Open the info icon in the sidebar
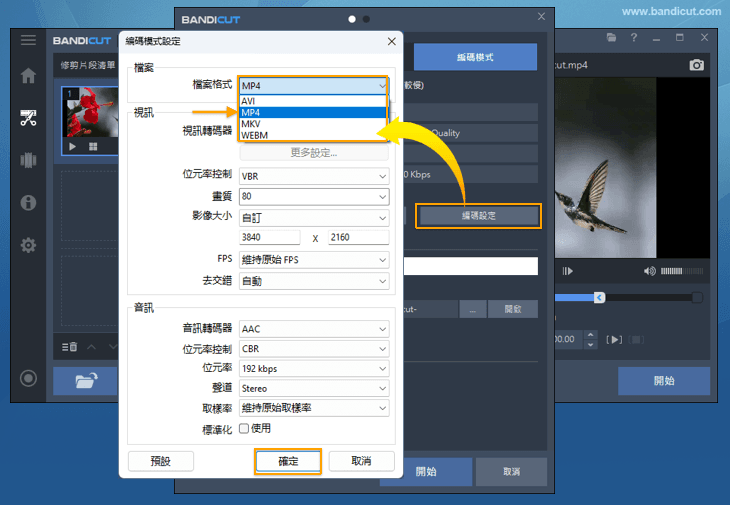This screenshot has height=505, width=730. pyautogui.click(x=28, y=203)
